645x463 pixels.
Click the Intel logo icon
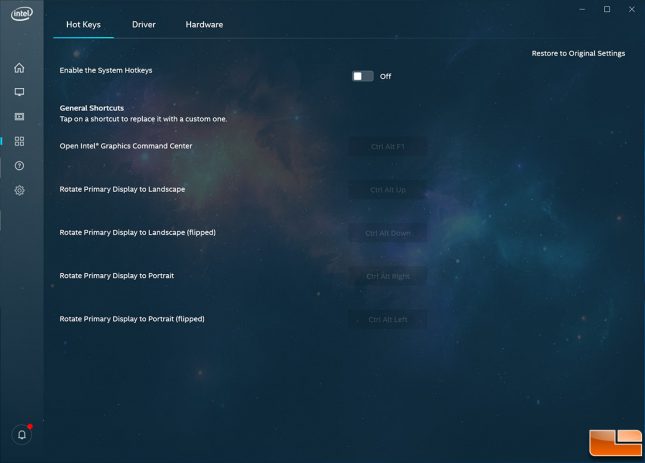pos(21,14)
